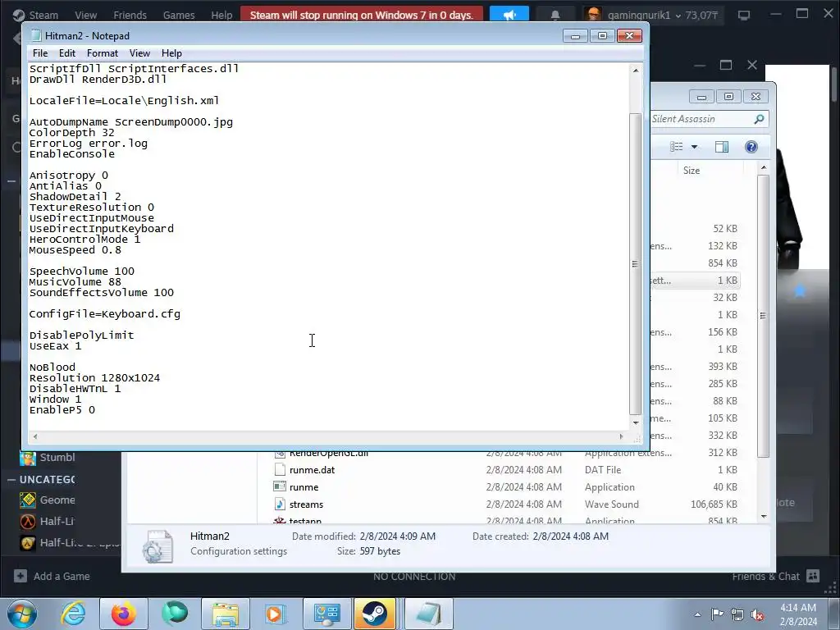Select Geometry Dash in Steam library
Image resolution: width=840 pixels, height=630 pixels.
point(57,500)
